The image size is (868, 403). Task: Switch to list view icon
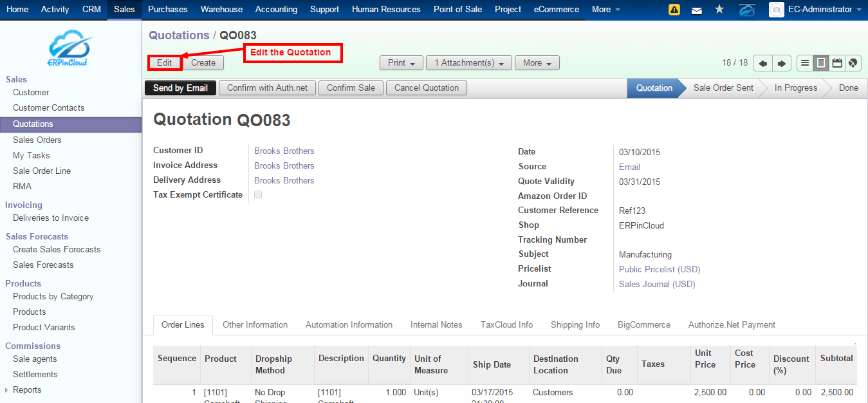point(805,63)
